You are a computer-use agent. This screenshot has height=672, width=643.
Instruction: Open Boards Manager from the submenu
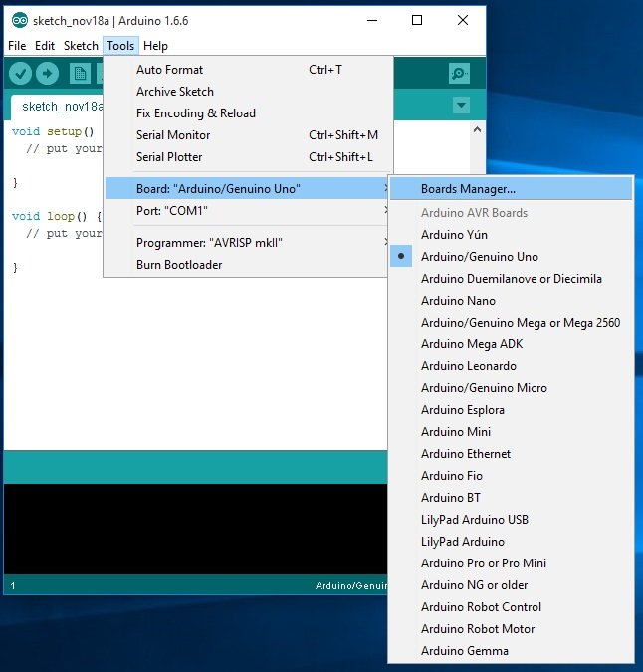[511, 189]
